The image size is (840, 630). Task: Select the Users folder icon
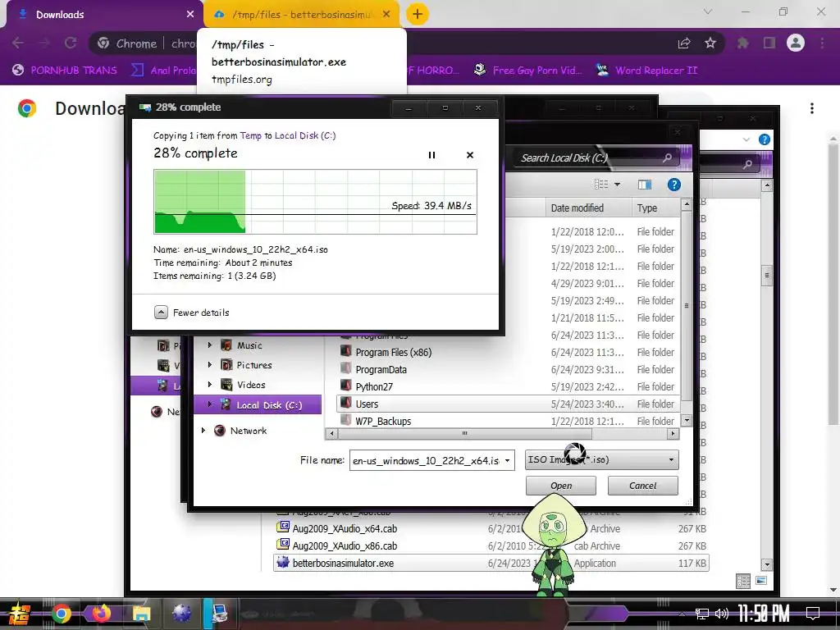click(346, 404)
